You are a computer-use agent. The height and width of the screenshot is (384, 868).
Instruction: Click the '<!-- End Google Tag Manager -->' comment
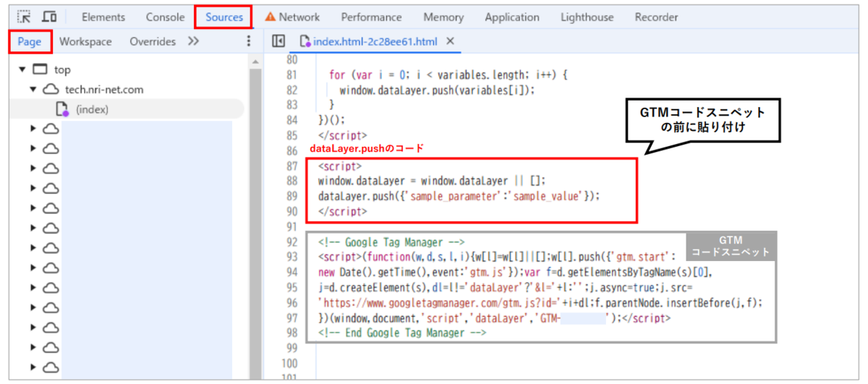pyautogui.click(x=402, y=333)
